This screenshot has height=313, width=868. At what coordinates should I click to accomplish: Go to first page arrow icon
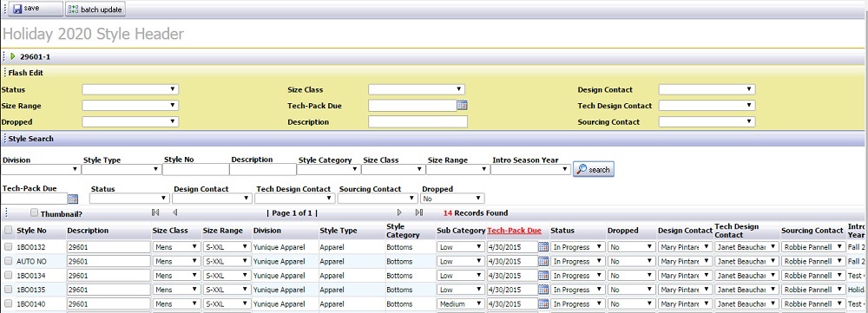(155, 212)
